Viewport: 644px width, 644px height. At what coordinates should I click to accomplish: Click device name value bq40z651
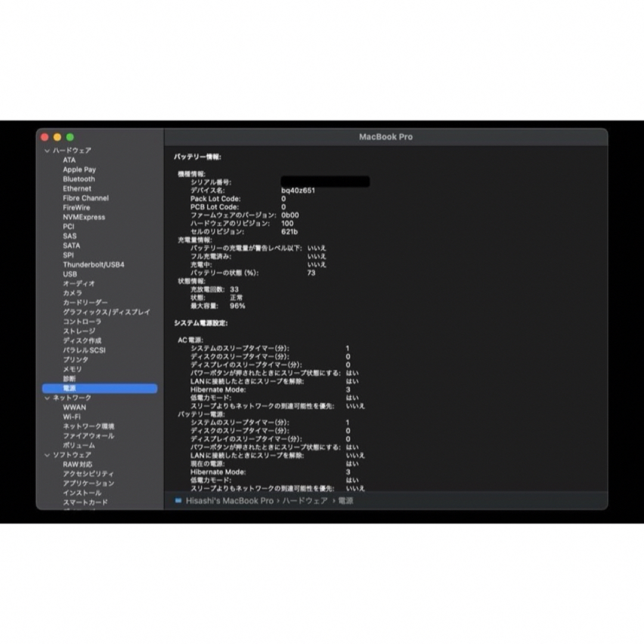298,191
